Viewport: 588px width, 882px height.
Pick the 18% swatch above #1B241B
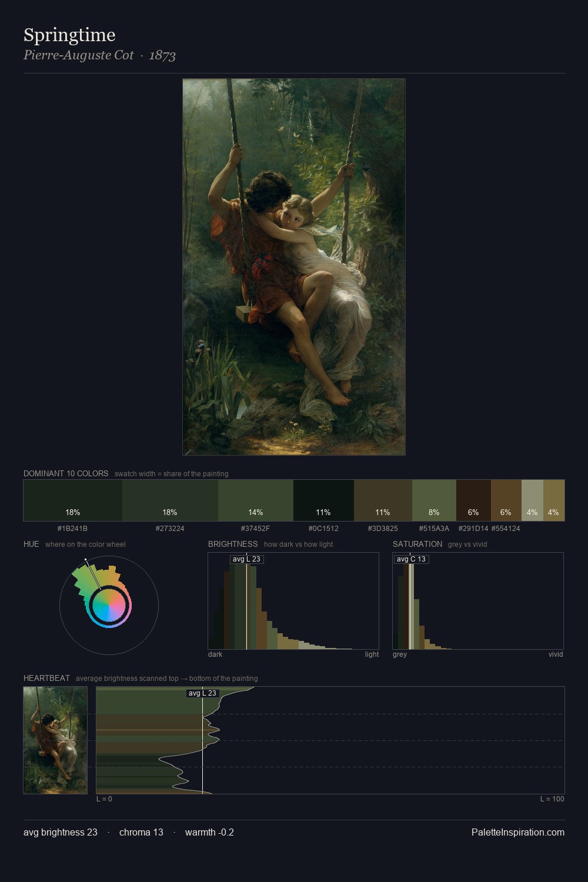click(73, 500)
